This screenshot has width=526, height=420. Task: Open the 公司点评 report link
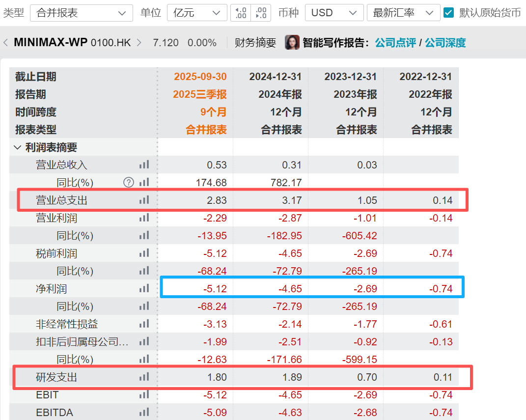(x=395, y=43)
